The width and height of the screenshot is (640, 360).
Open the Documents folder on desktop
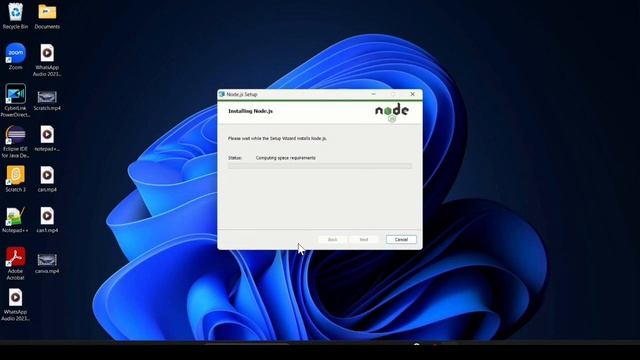coord(47,16)
